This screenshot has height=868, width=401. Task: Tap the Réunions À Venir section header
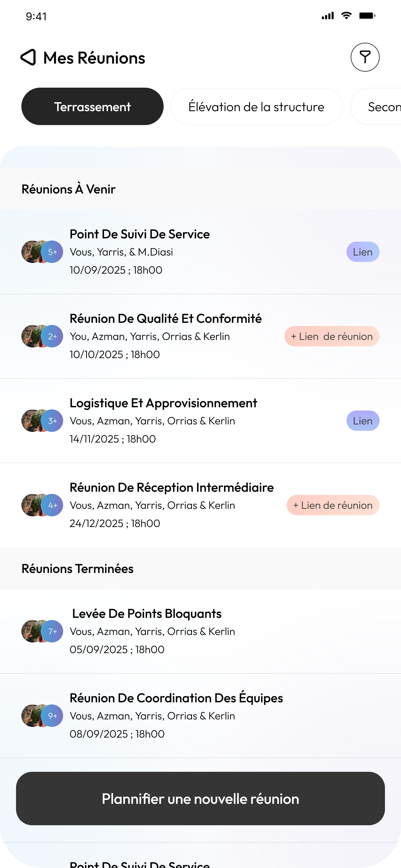[x=69, y=189]
